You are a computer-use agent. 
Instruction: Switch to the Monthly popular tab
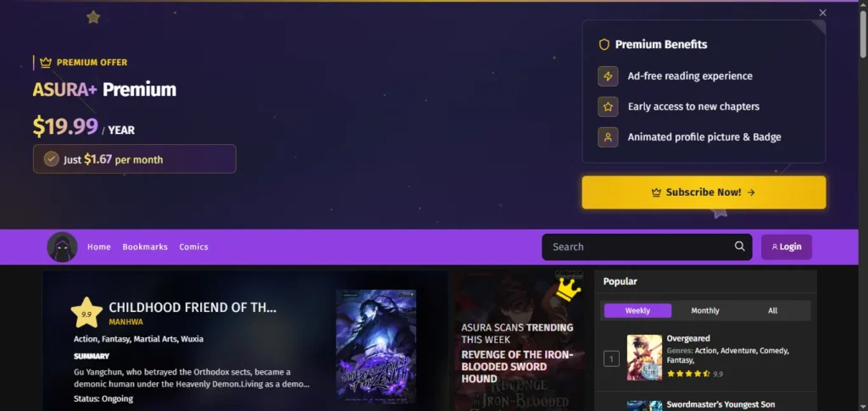pyautogui.click(x=705, y=311)
